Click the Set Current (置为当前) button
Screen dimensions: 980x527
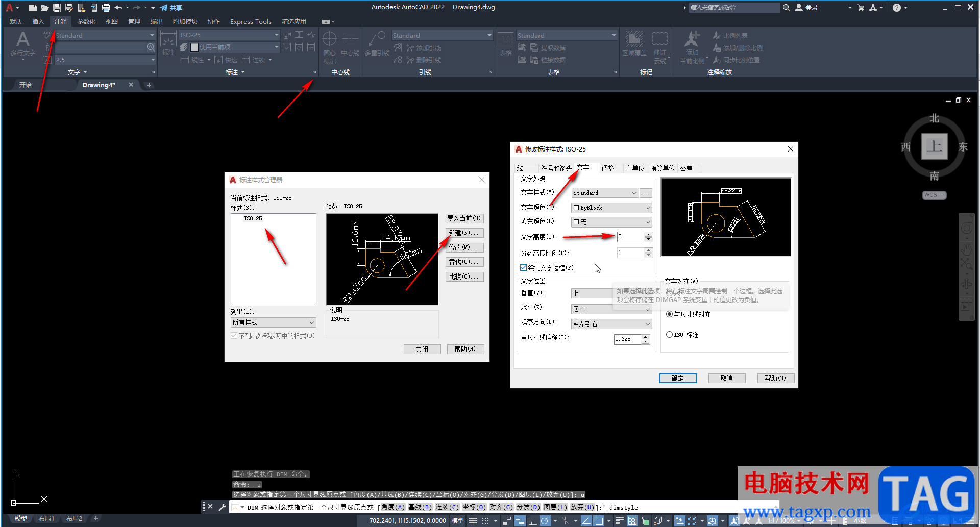(464, 218)
